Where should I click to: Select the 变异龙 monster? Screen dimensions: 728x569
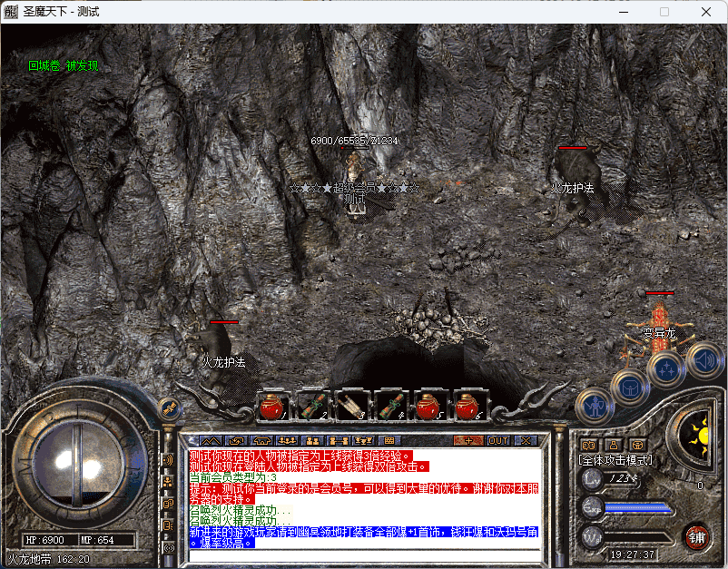(x=659, y=329)
